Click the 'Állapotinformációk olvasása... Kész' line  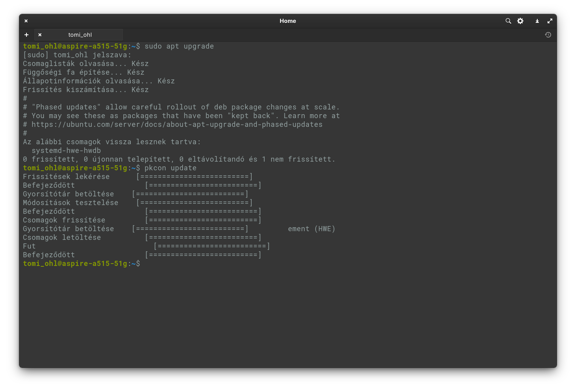tap(99, 81)
